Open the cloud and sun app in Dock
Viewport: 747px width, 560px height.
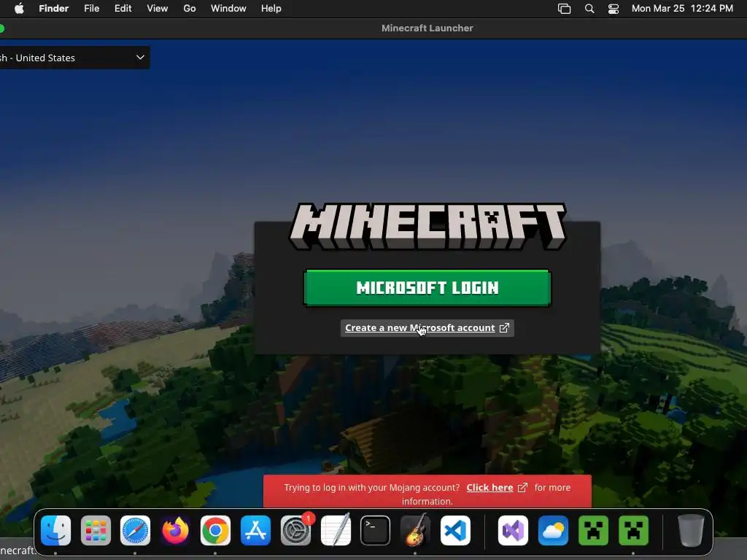pyautogui.click(x=553, y=530)
